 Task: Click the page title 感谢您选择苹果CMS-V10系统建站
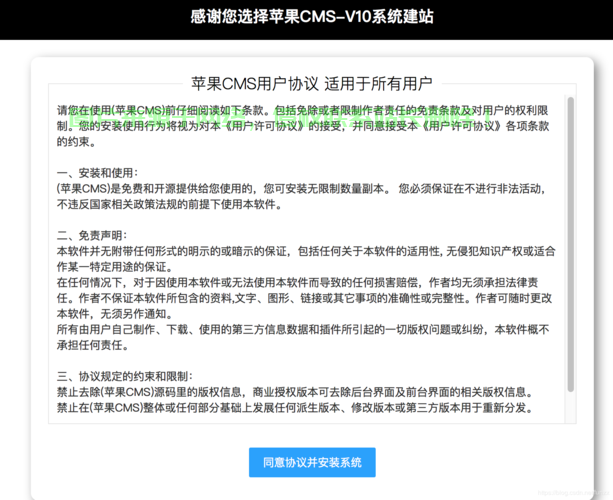tap(312, 17)
